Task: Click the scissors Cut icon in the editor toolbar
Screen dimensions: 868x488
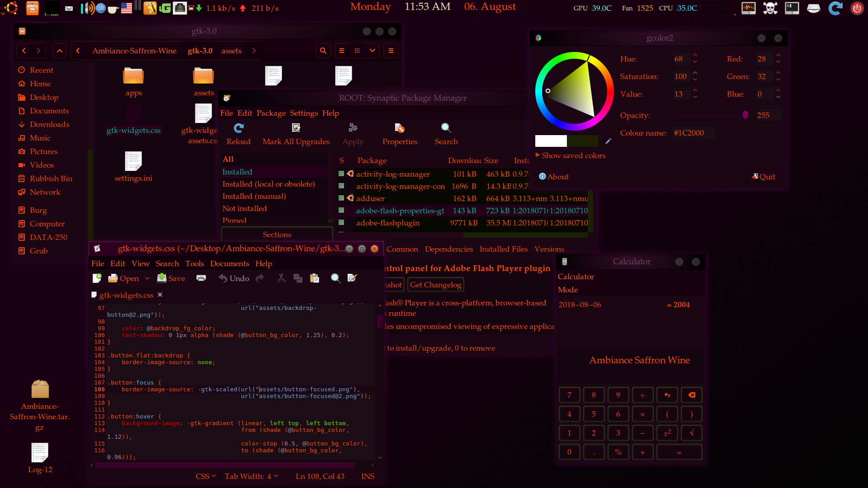Action: pos(282,278)
